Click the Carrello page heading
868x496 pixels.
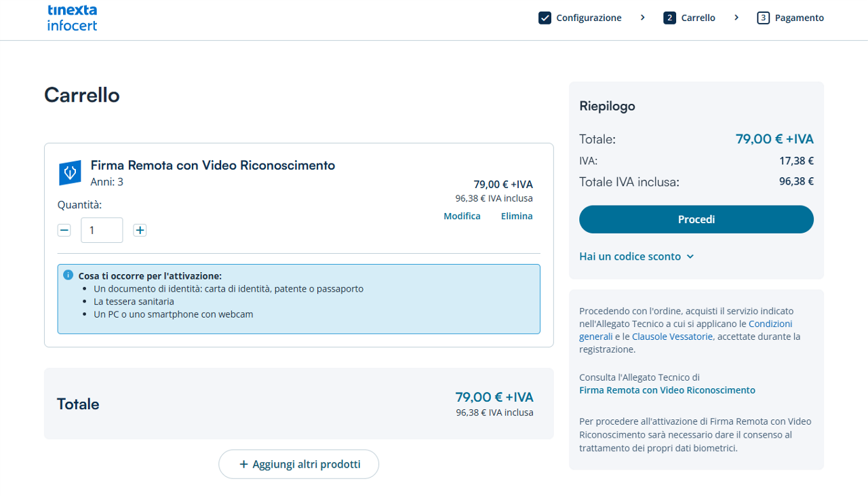tap(82, 95)
